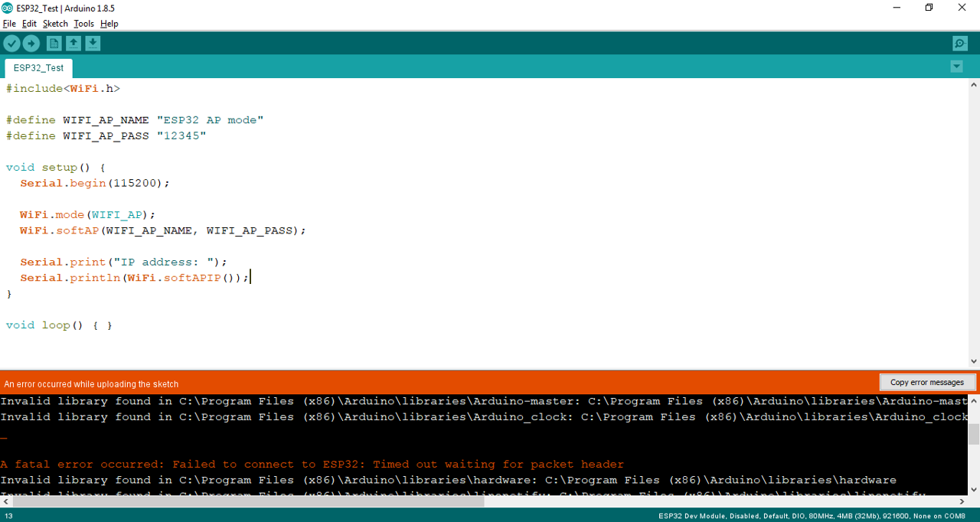Click the editor vertical scrollbar down arrow
980x522 pixels.
tap(974, 361)
